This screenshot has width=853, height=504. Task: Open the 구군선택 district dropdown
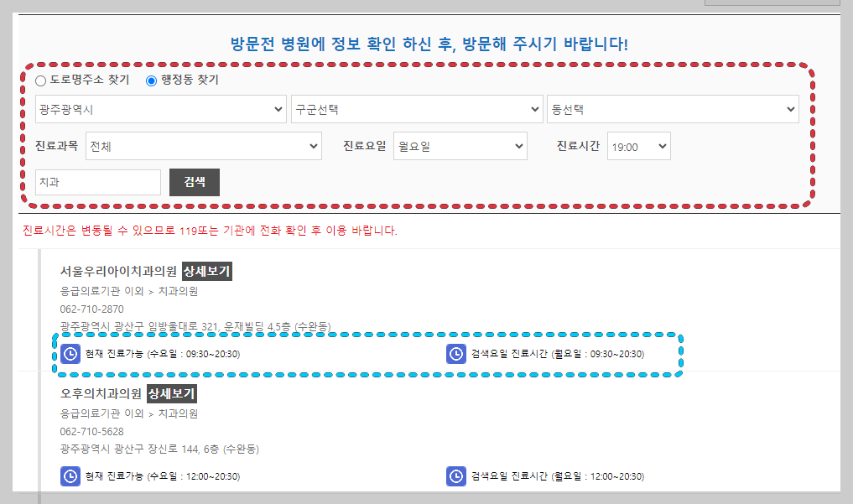click(417, 108)
